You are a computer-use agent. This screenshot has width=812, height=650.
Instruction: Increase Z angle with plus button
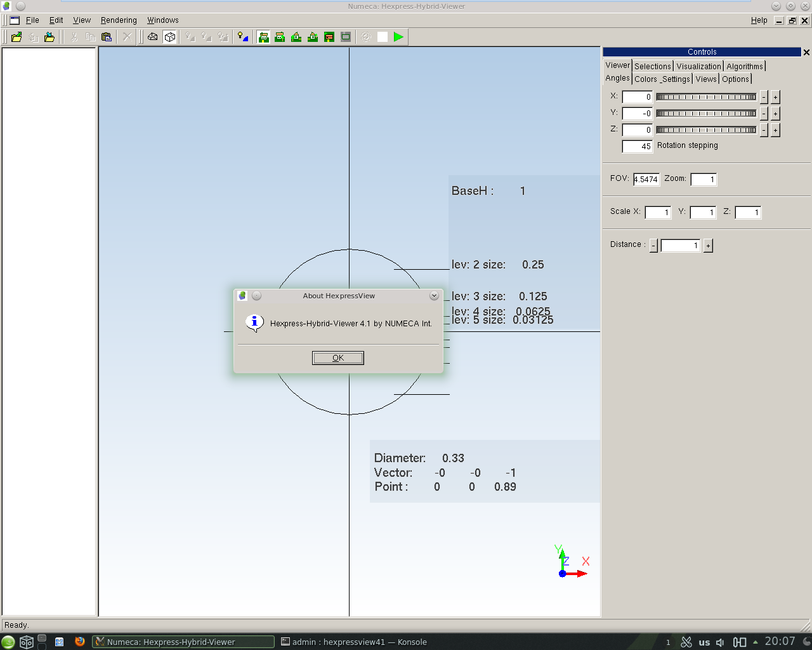pos(775,130)
